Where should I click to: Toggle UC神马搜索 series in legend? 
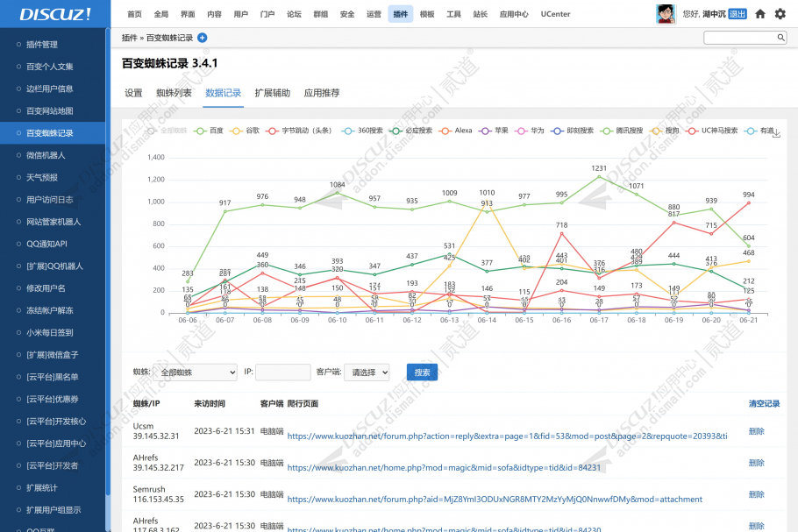(x=712, y=131)
